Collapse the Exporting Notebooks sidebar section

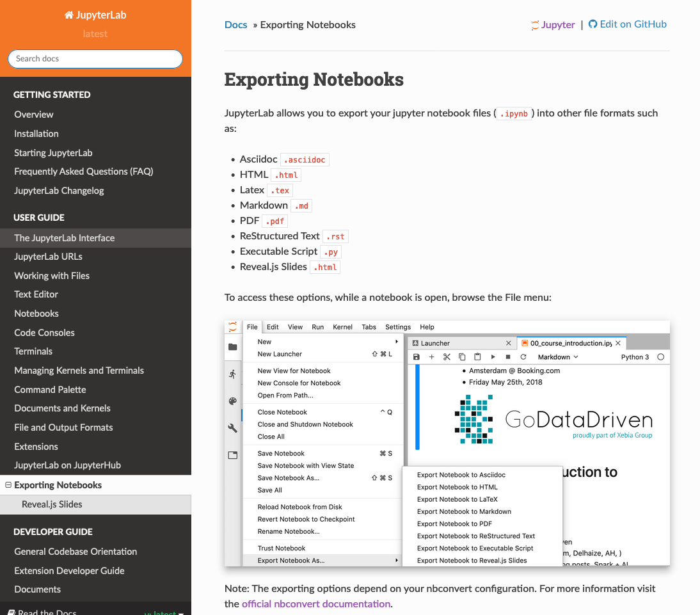pos(8,485)
